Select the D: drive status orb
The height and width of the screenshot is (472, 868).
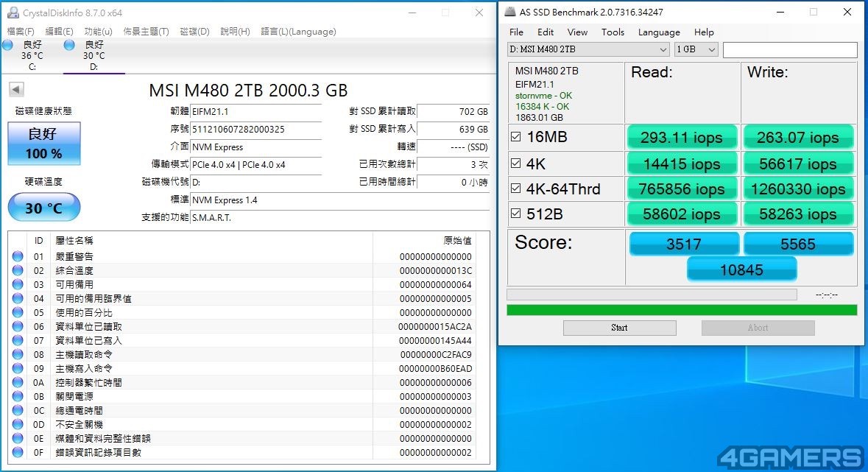69,46
